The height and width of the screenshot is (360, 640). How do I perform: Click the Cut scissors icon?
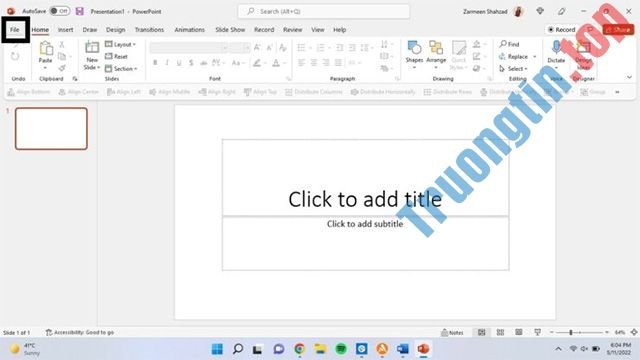(62, 44)
